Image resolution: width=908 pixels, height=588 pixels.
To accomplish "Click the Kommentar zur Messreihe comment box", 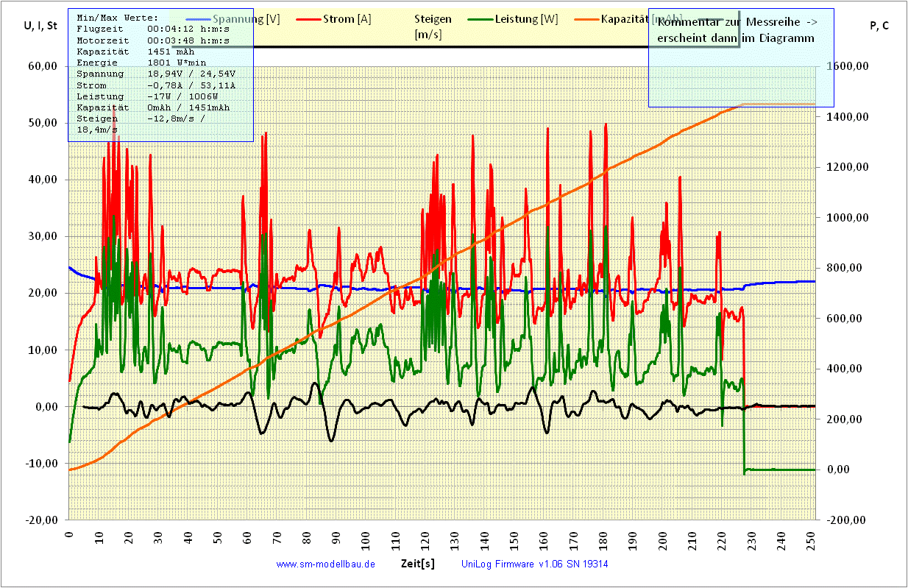I will tap(741, 57).
